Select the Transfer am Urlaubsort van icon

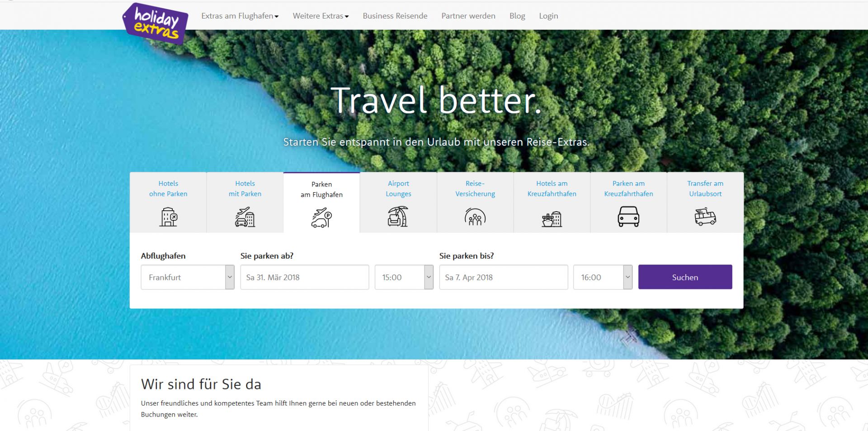pos(705,217)
